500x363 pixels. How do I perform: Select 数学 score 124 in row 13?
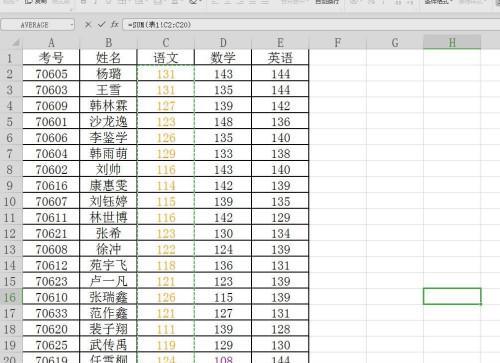(x=223, y=249)
